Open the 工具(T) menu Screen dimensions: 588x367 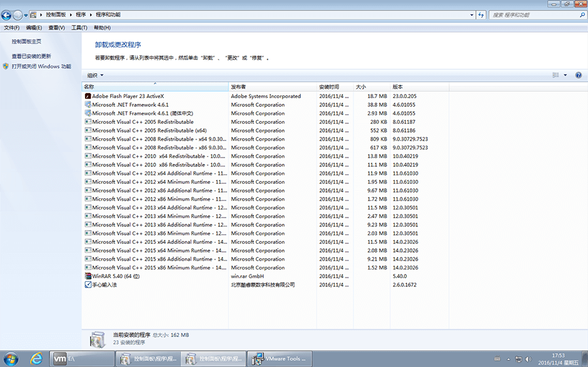79,28
